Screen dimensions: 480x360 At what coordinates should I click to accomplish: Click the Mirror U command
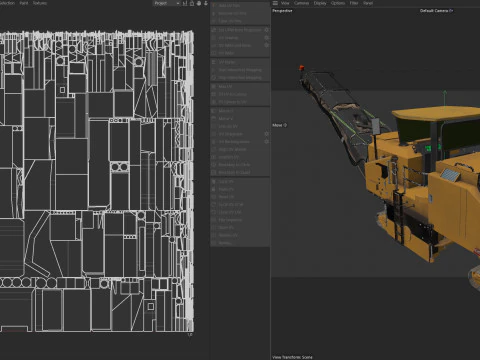tap(240, 111)
